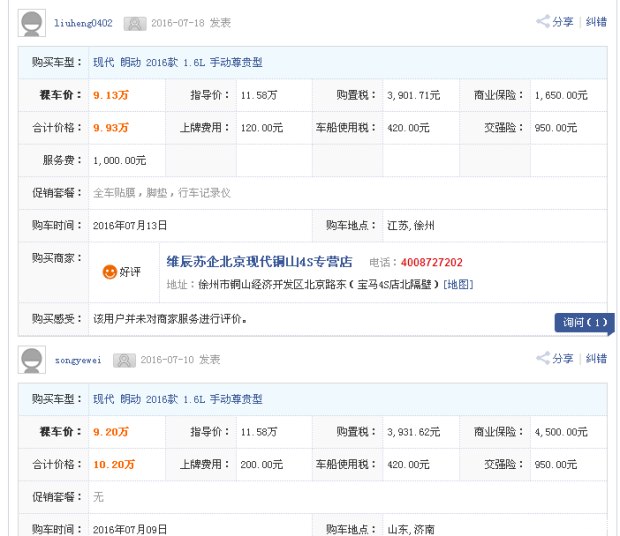The height and width of the screenshot is (536, 620).
Task: Select 950.00元 compulsory insurance in first post
Action: click(556, 128)
